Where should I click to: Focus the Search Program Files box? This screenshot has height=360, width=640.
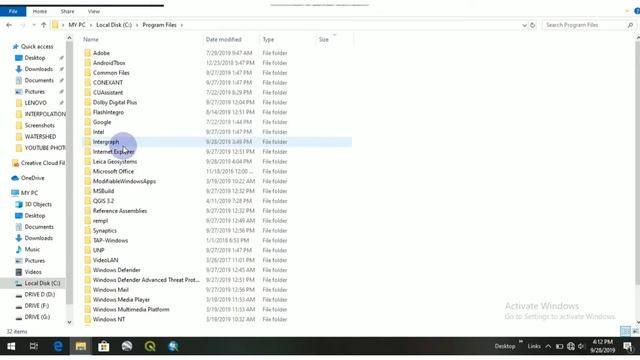click(x=584, y=25)
